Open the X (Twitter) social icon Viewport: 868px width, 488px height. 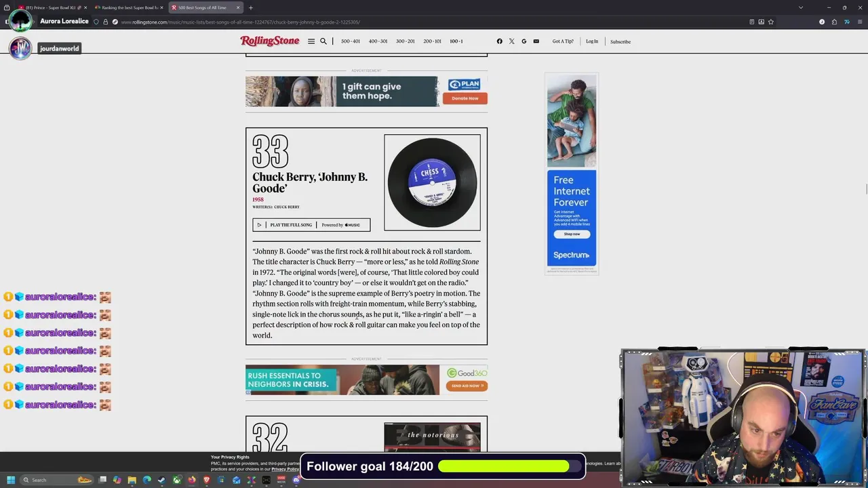click(x=512, y=41)
